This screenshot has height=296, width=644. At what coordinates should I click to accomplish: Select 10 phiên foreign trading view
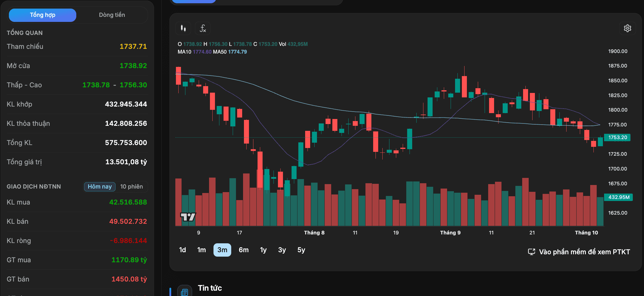[132, 186]
